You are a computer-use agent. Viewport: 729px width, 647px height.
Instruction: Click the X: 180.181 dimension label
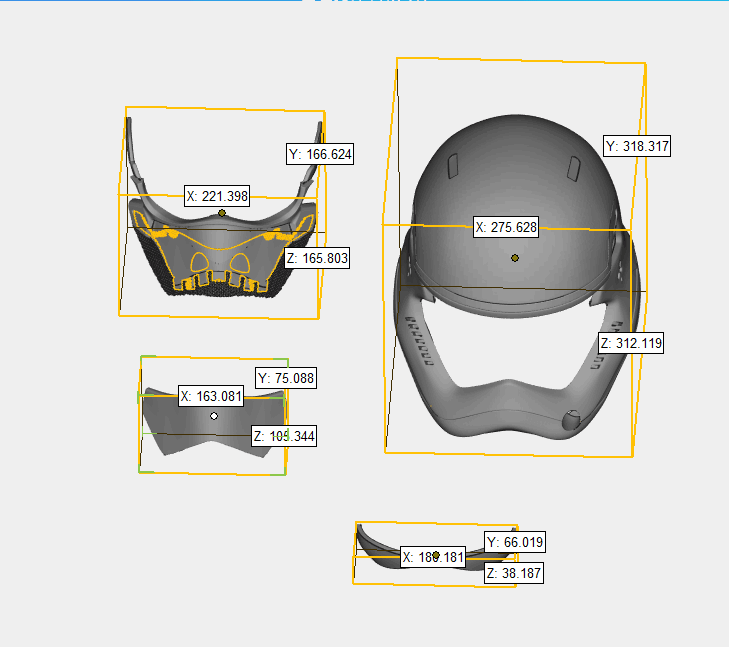pyautogui.click(x=433, y=557)
